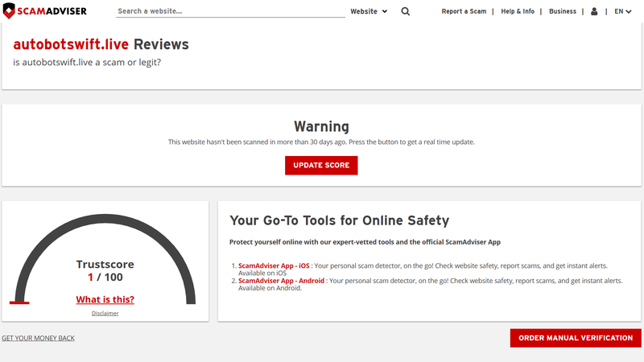Click 'is autobotswift.live a scam or legit?' text
The height and width of the screenshot is (362, 644).
87,63
